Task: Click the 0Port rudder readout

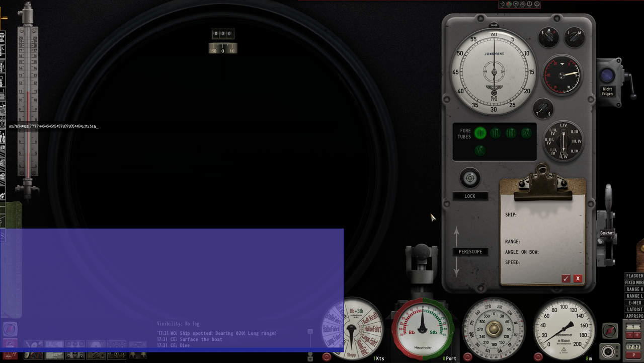Action: [449, 358]
